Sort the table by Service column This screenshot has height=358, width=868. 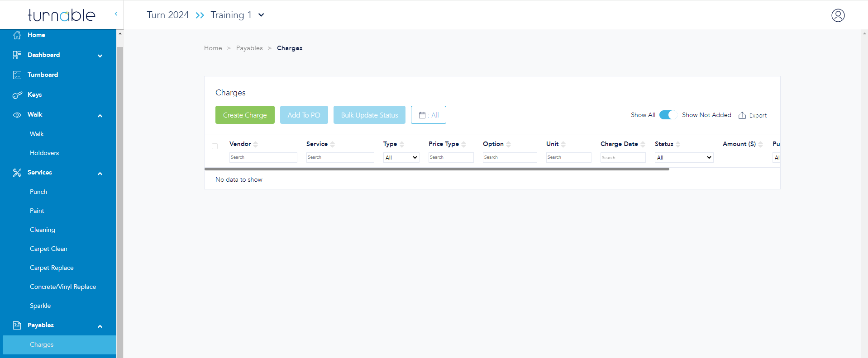coord(333,144)
